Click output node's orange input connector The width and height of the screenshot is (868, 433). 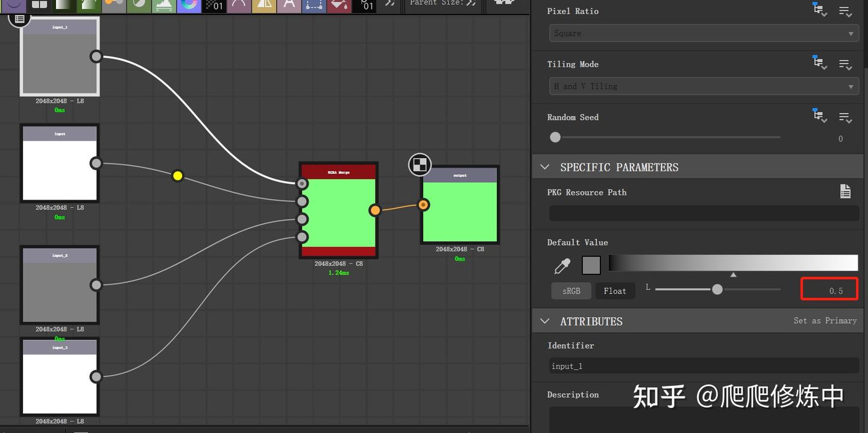[424, 205]
